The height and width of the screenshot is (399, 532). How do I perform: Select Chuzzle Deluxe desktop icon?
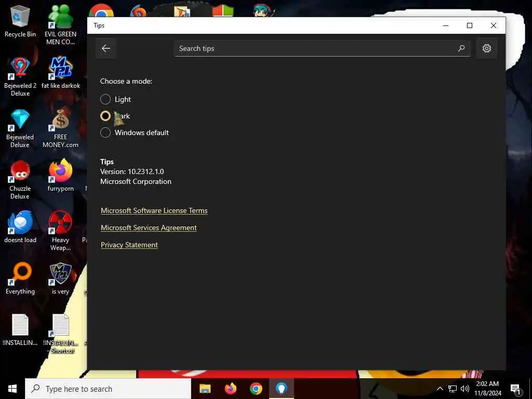pyautogui.click(x=20, y=180)
